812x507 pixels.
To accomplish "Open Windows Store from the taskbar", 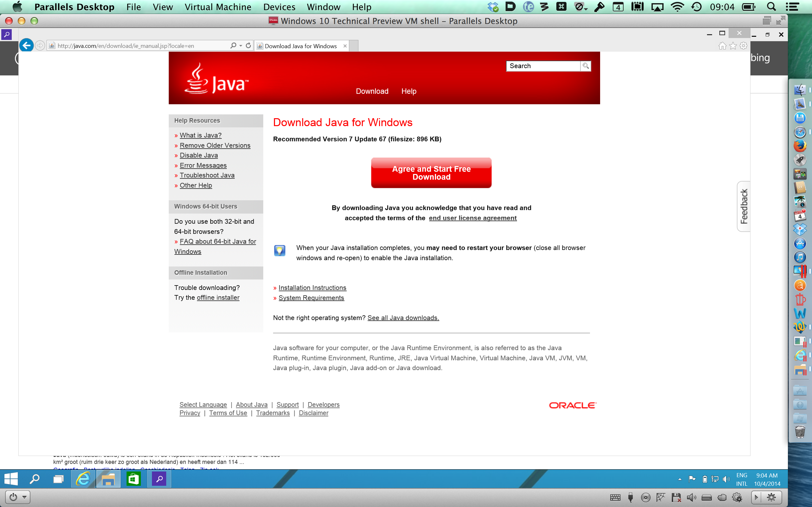I will 133,479.
